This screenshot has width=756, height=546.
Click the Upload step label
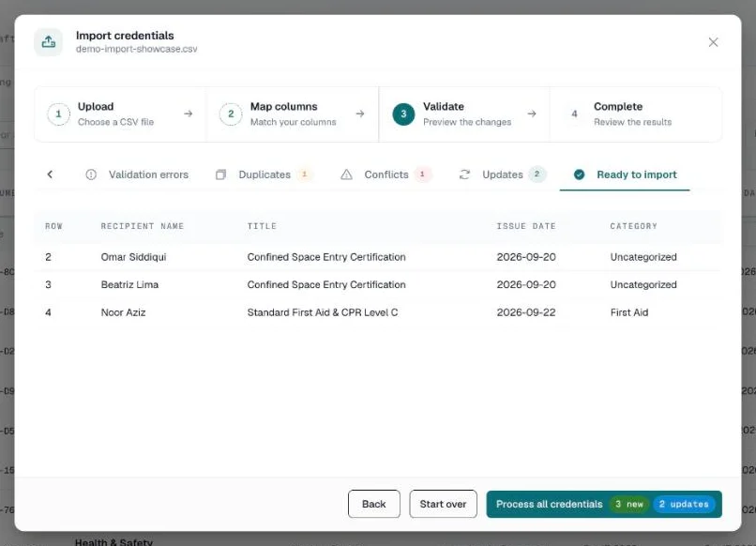[x=96, y=107]
